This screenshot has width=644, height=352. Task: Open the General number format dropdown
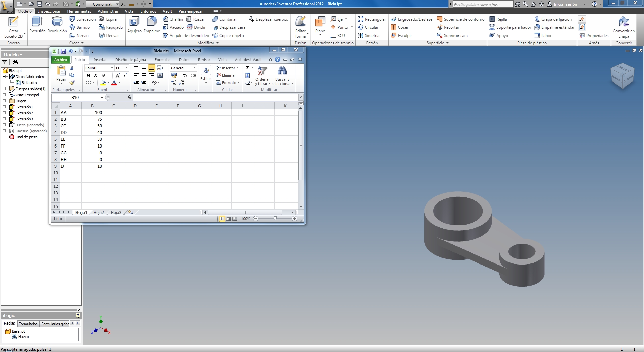coord(194,68)
